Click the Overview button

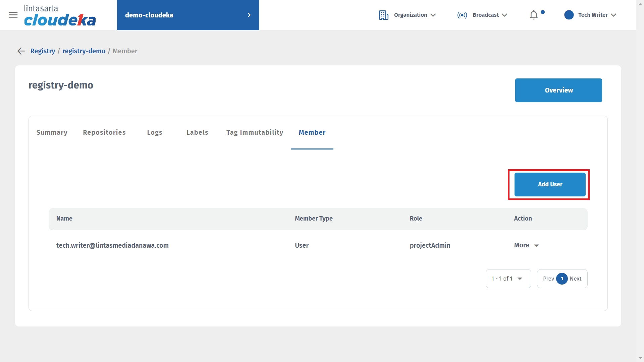tap(558, 90)
